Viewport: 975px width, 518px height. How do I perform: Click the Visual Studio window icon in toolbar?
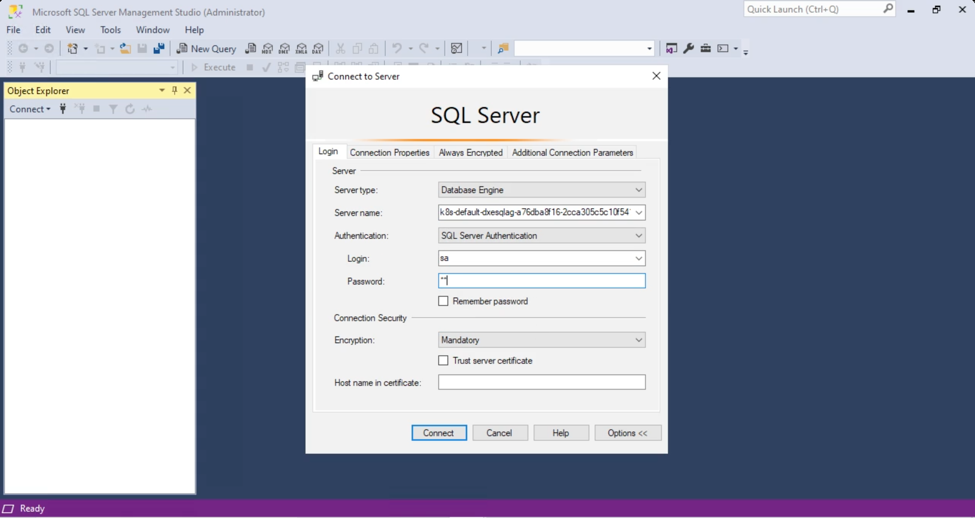point(672,49)
